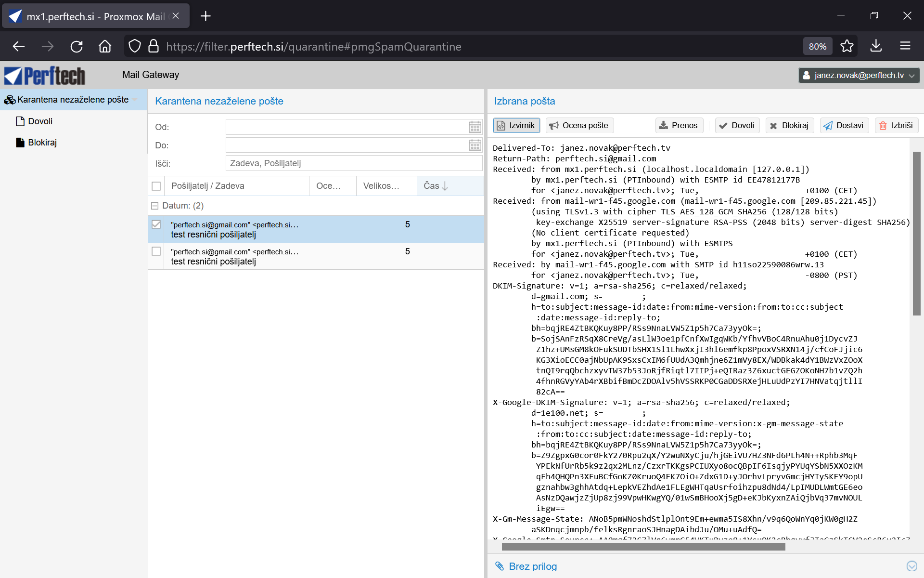This screenshot has width=924, height=578.
Task: Click the horizontal scrollbar of mail source
Action: coord(643,547)
